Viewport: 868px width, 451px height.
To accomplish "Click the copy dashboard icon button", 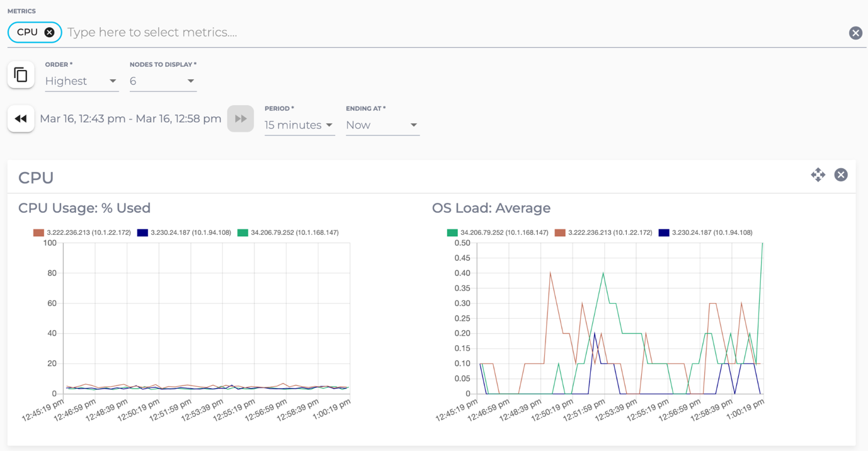I will tap(21, 75).
